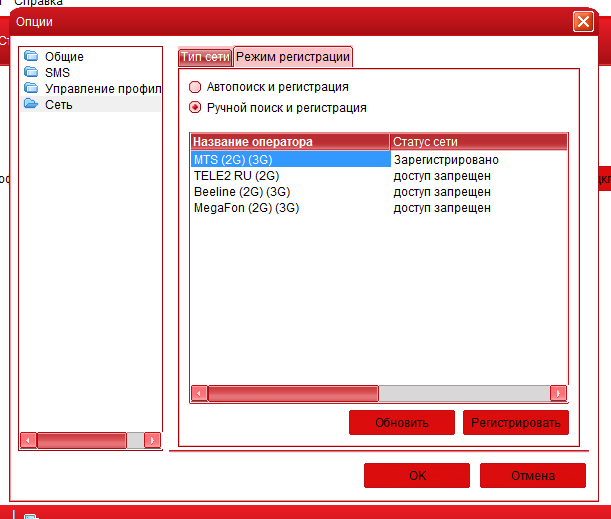Click доступ запрещен status in Beeline row
The width and height of the screenshot is (611, 519).
click(442, 192)
